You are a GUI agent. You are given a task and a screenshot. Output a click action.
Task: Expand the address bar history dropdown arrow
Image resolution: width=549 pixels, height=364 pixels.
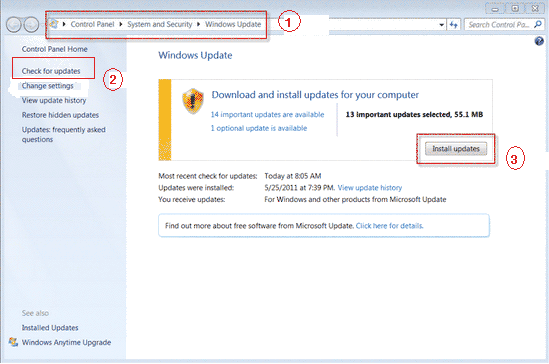pyautogui.click(x=442, y=25)
